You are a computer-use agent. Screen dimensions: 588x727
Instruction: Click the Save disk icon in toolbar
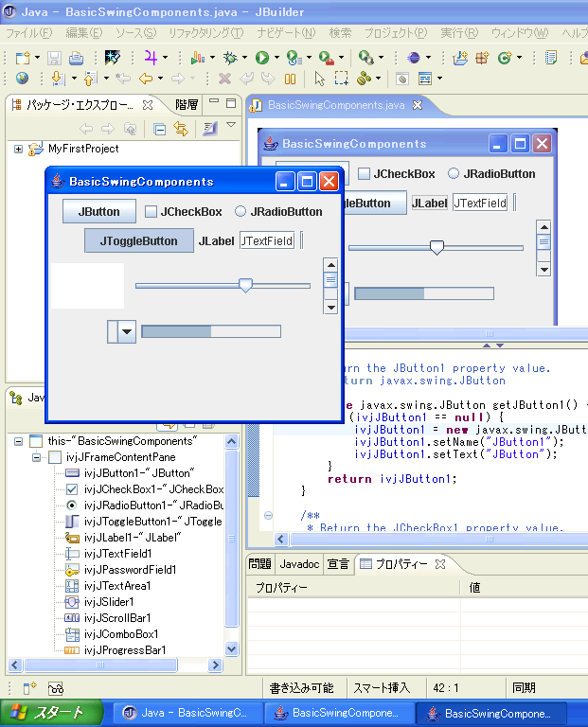(54, 58)
